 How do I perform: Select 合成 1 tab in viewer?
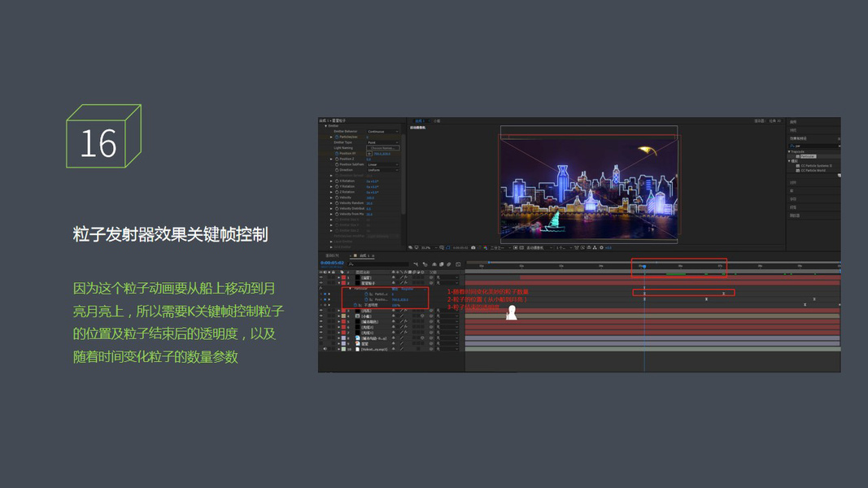(x=420, y=121)
